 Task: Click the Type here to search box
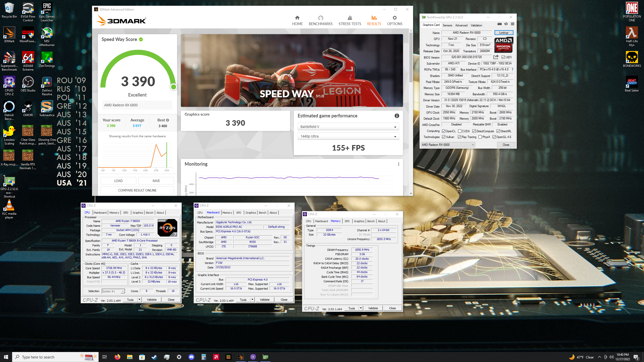[55, 357]
